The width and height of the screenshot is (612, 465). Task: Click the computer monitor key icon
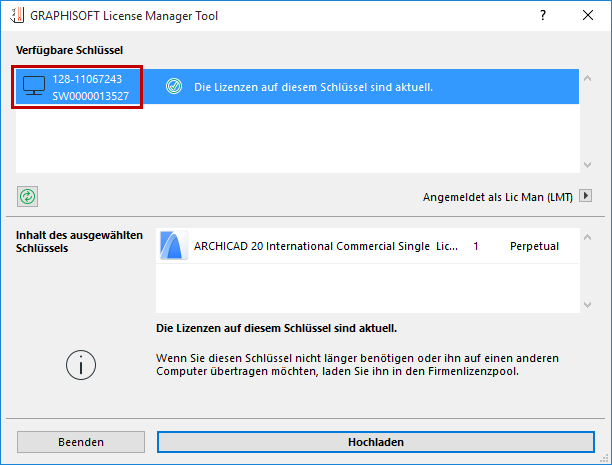tap(34, 86)
